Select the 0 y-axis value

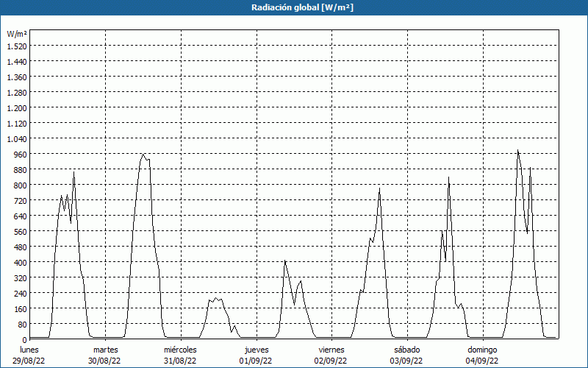click(25, 340)
